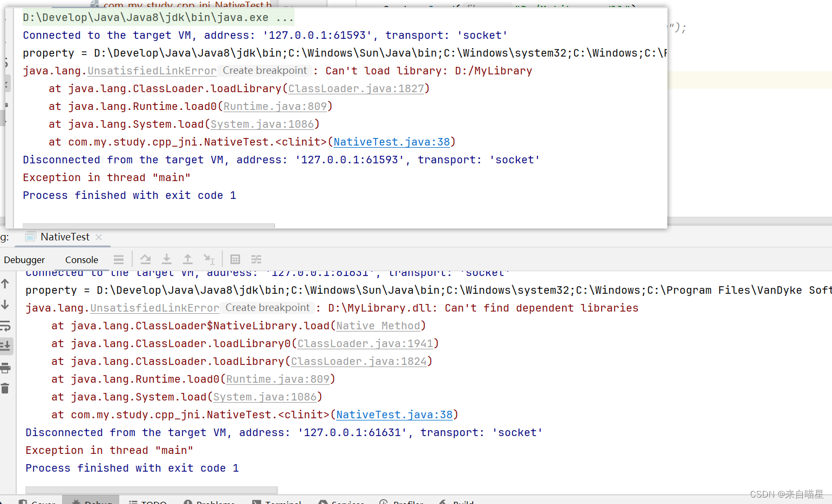Click "Exception in thread main" in the popup

click(107, 178)
